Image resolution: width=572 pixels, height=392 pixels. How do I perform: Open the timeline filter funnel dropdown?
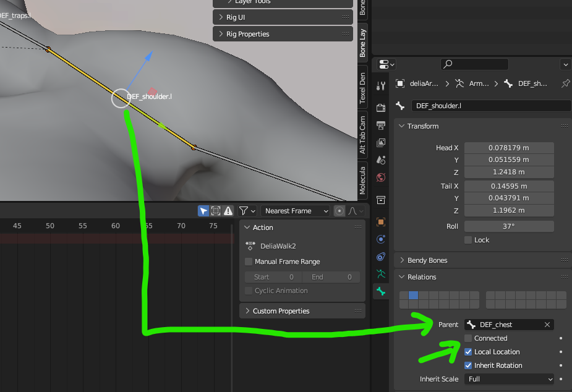point(247,211)
